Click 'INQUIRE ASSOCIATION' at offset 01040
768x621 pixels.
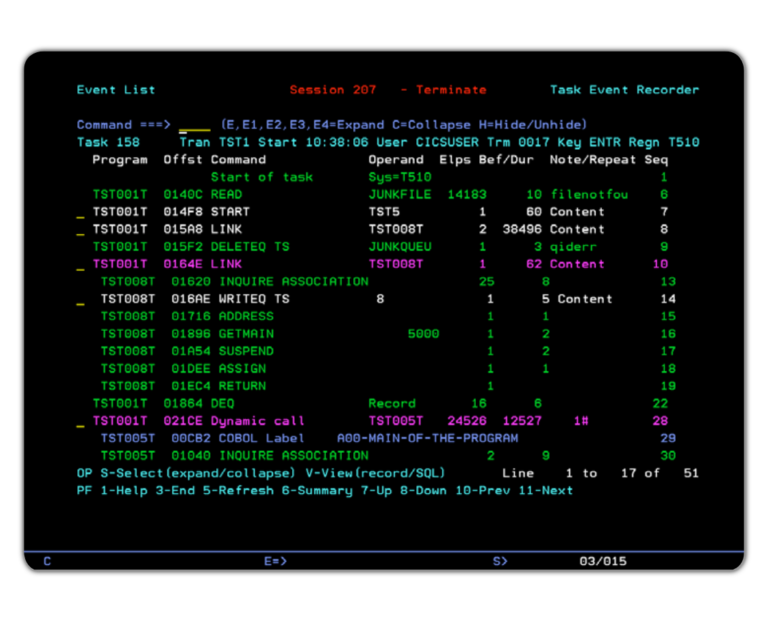click(294, 456)
